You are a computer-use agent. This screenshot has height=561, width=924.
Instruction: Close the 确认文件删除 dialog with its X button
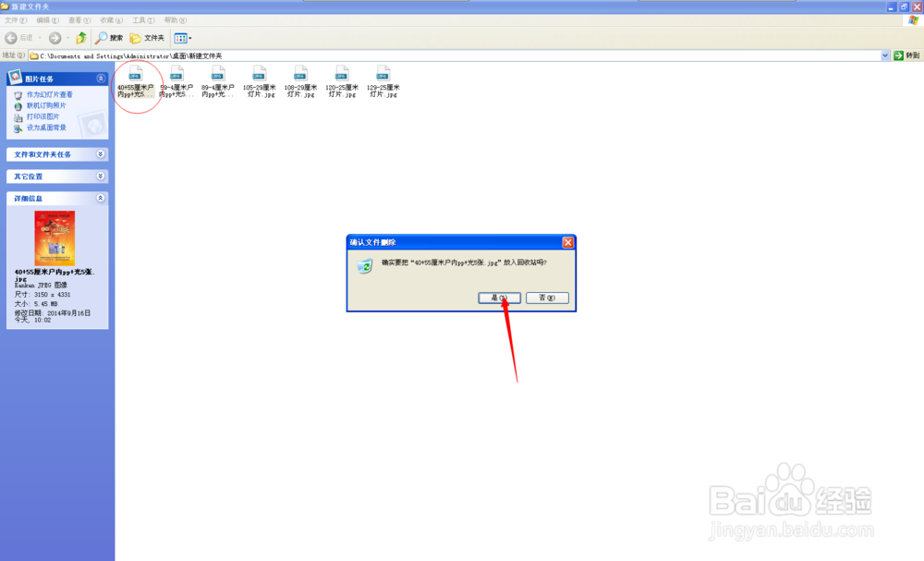[x=567, y=242]
